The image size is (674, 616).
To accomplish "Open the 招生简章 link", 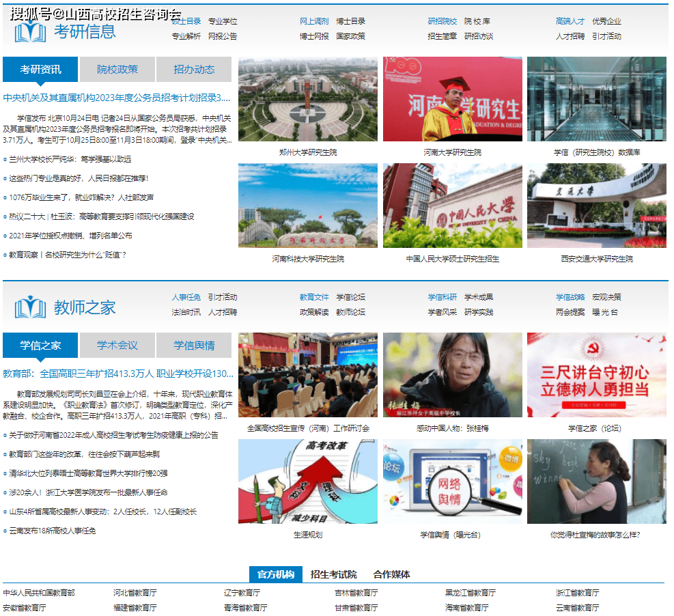I will 443,36.
